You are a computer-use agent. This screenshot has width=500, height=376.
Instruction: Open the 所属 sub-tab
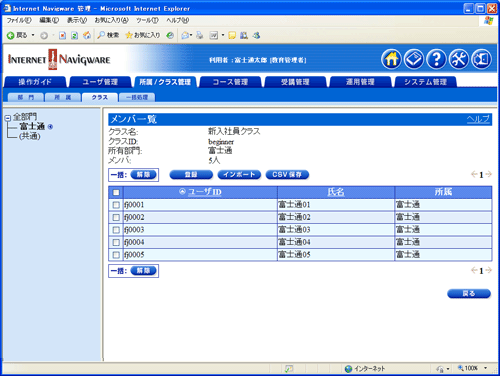(x=63, y=97)
